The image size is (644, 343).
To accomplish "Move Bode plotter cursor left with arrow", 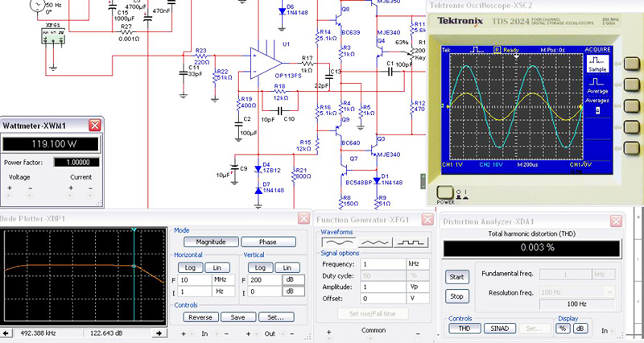I will (9, 333).
